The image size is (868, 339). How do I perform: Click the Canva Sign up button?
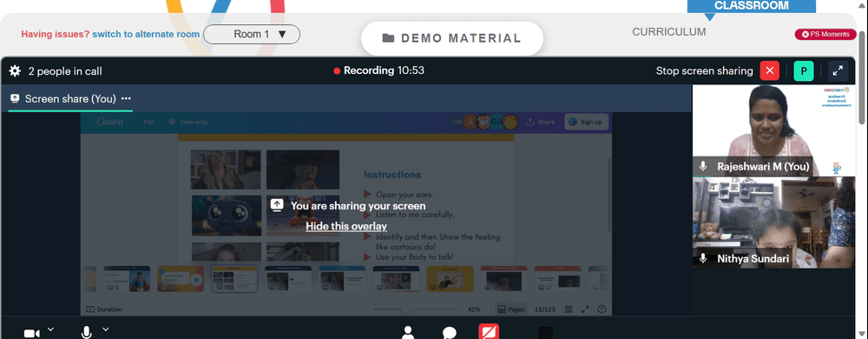pyautogui.click(x=587, y=122)
